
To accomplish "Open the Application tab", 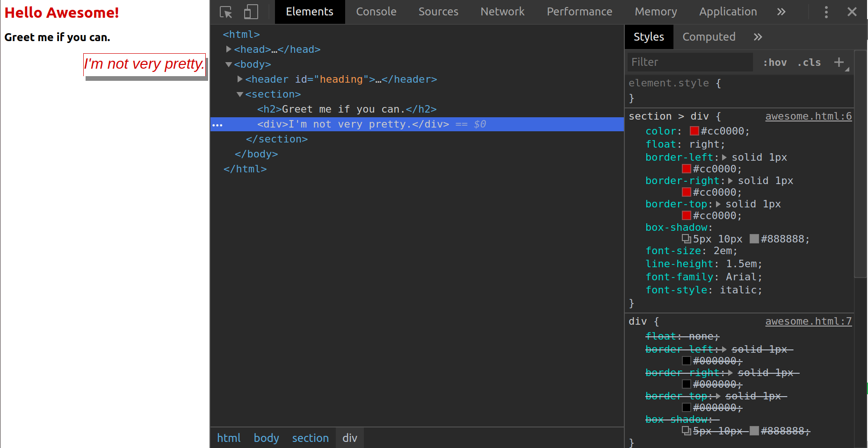I will (x=728, y=12).
